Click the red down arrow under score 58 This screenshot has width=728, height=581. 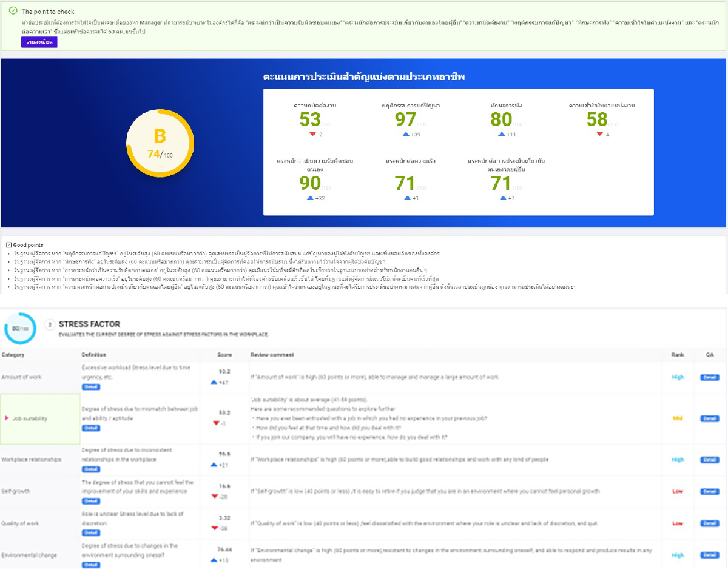point(599,134)
